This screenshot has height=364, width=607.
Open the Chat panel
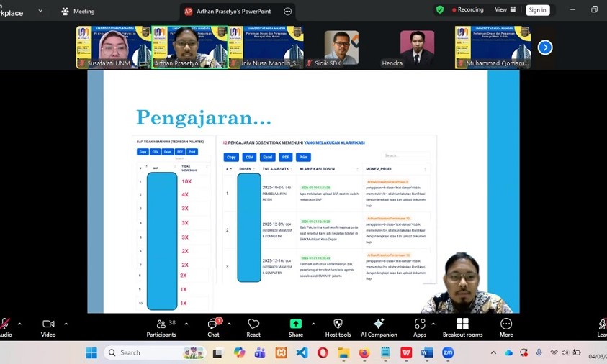click(x=212, y=327)
